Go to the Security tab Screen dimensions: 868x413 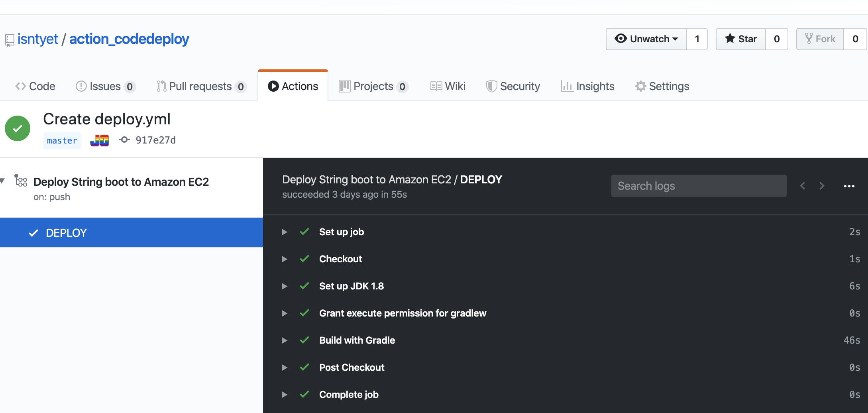[513, 86]
